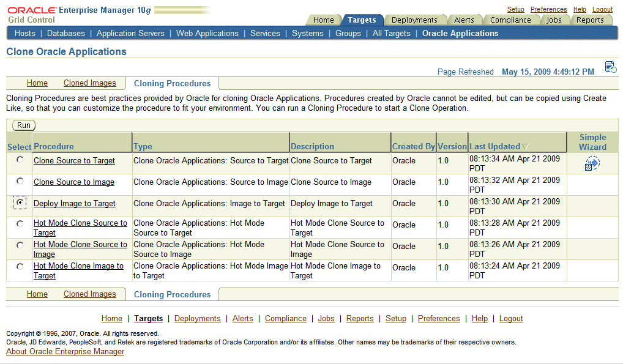This screenshot has width=623, height=364.
Task: Click footer Preferences link
Action: (439, 318)
